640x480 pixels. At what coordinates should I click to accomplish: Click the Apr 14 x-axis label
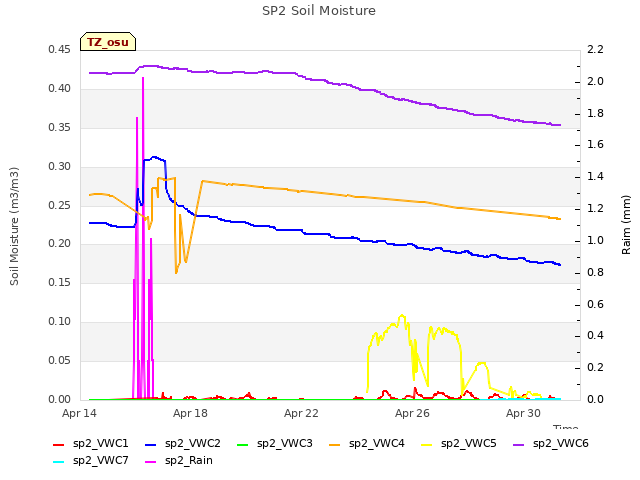(79, 413)
